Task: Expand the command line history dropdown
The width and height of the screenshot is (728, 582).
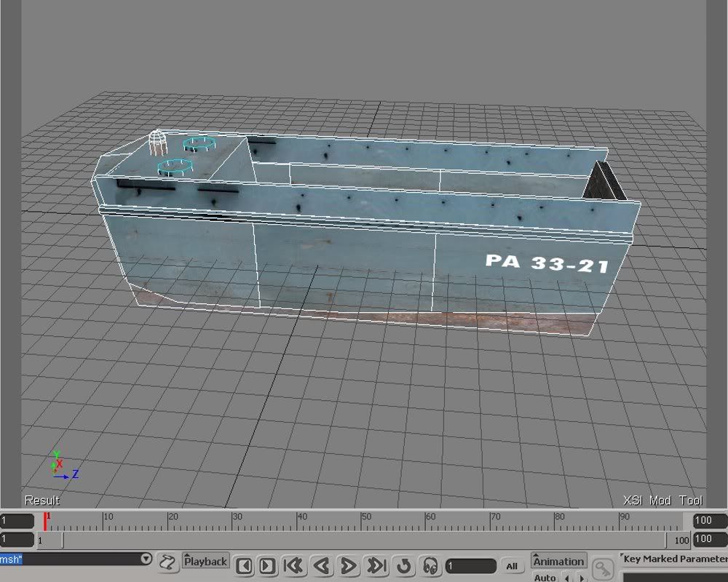Action: tap(146, 558)
